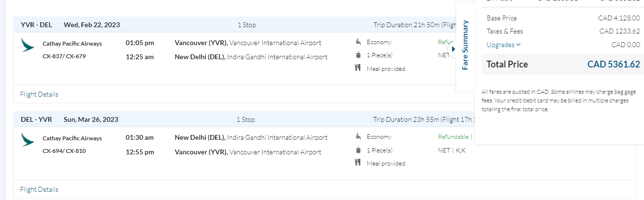The image size is (644, 200).
Task: Open Flight Details for the YVR-DEL flight
Action: click(x=39, y=94)
